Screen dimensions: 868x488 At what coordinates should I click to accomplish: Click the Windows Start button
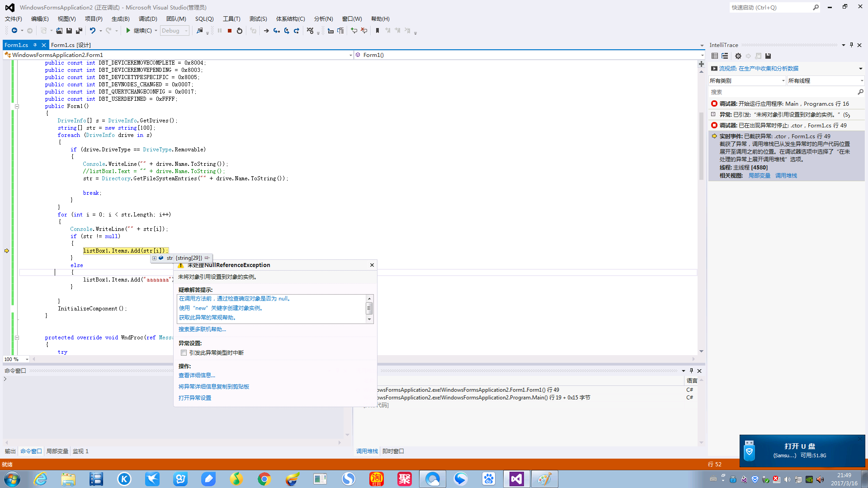[12, 479]
